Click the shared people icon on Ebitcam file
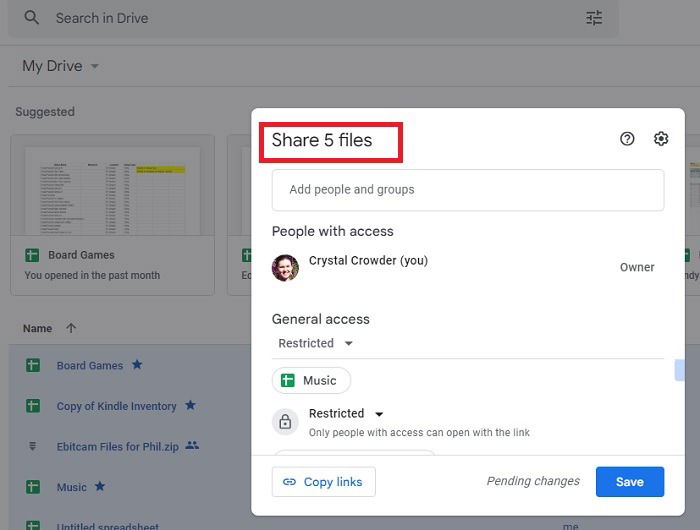 tap(192, 446)
